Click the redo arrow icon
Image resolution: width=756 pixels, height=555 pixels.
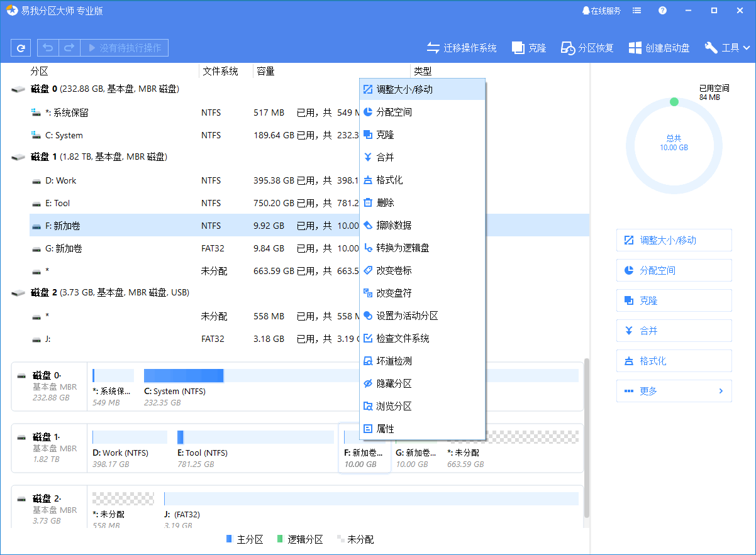[x=69, y=48]
